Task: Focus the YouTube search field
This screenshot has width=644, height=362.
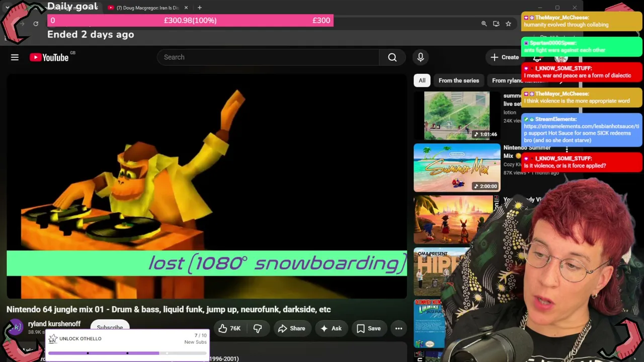Action: click(268, 57)
